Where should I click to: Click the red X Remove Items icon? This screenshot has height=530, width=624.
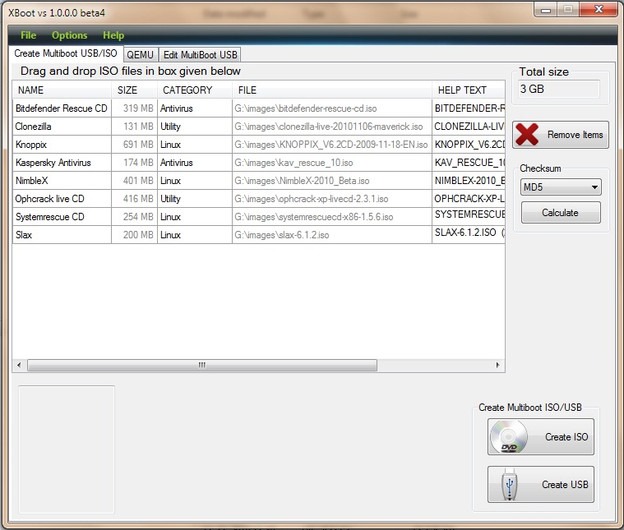[527, 134]
